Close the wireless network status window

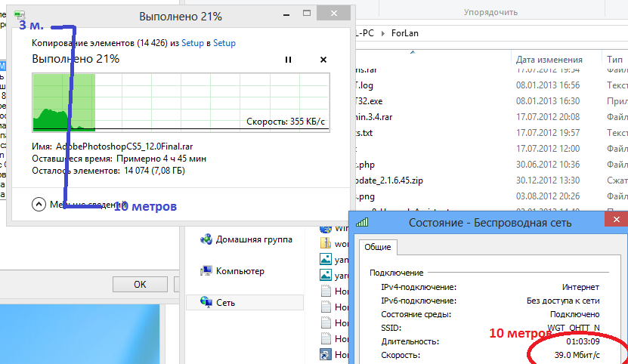(x=617, y=220)
